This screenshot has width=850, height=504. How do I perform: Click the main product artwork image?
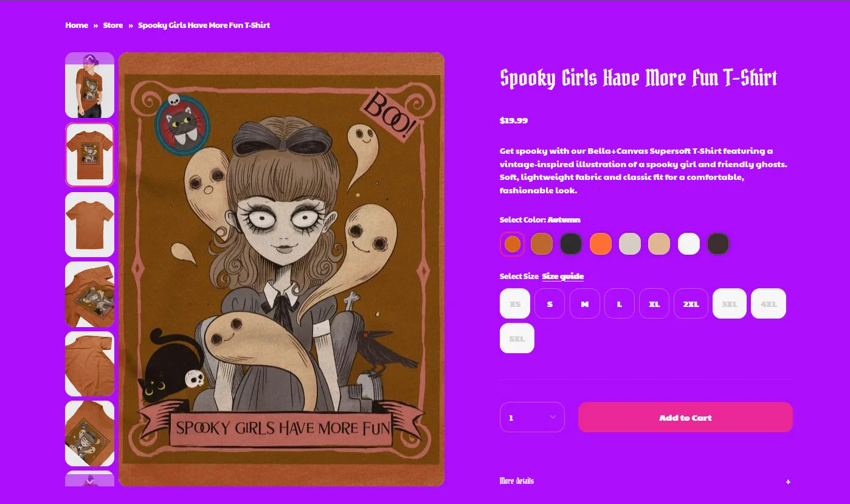coord(282,269)
